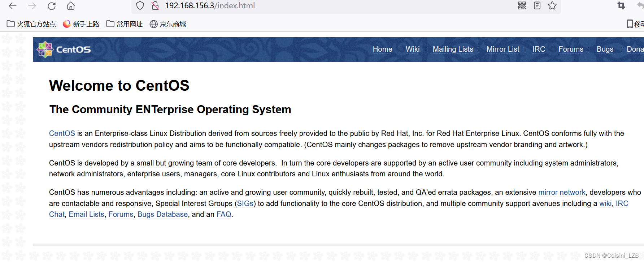
Task: Open the Wiki menu item
Action: pyautogui.click(x=413, y=49)
